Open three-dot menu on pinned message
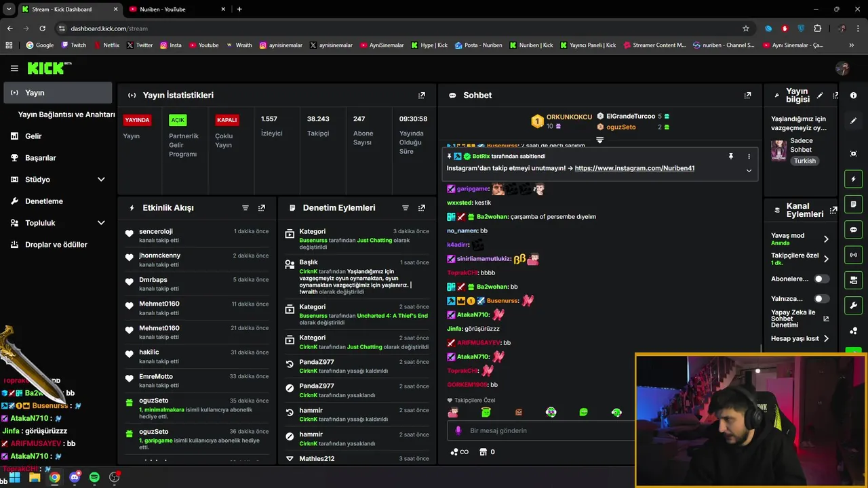Image resolution: width=868 pixels, height=488 pixels. coord(749,156)
